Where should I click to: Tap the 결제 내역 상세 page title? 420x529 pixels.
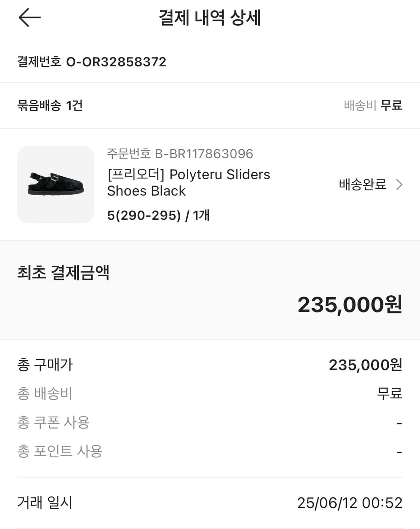210,18
